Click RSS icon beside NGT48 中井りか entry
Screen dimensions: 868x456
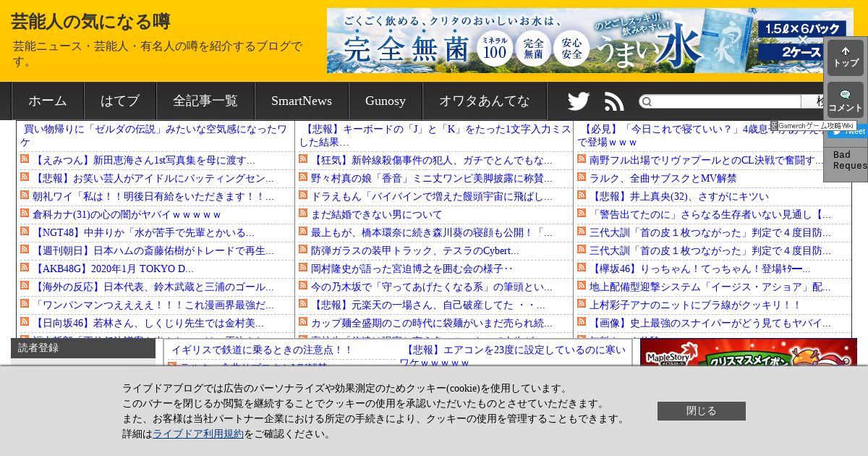tap(25, 232)
